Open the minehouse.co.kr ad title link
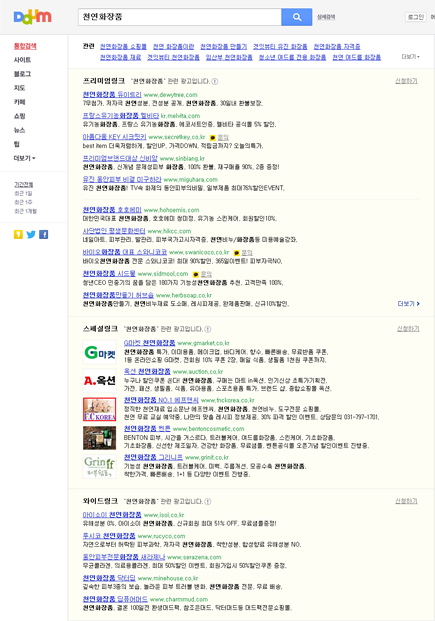This screenshot has height=621, width=435. click(109, 578)
